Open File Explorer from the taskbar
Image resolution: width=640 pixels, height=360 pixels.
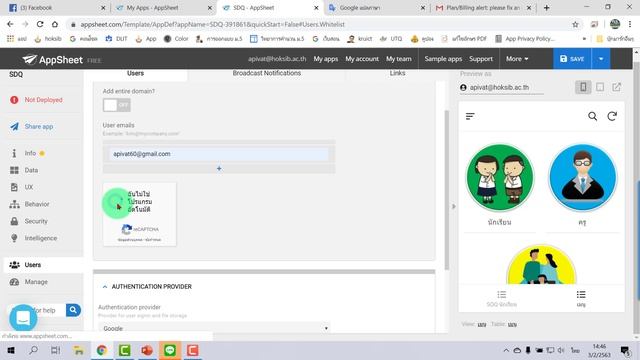(78, 350)
